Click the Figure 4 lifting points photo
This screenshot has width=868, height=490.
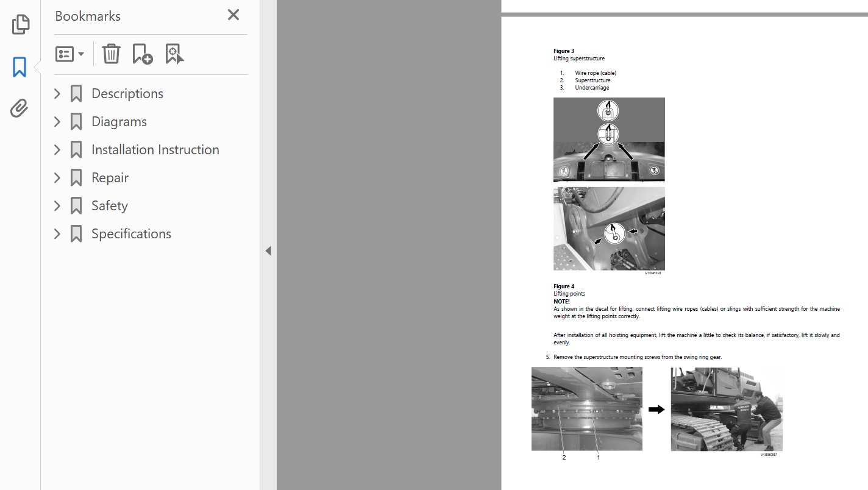[609, 229]
